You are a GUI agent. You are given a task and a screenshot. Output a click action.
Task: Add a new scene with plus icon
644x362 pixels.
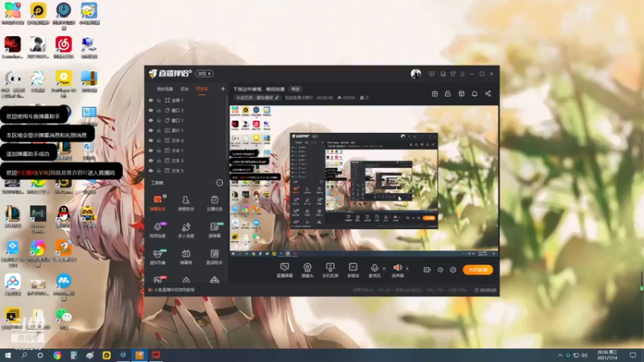point(223,88)
